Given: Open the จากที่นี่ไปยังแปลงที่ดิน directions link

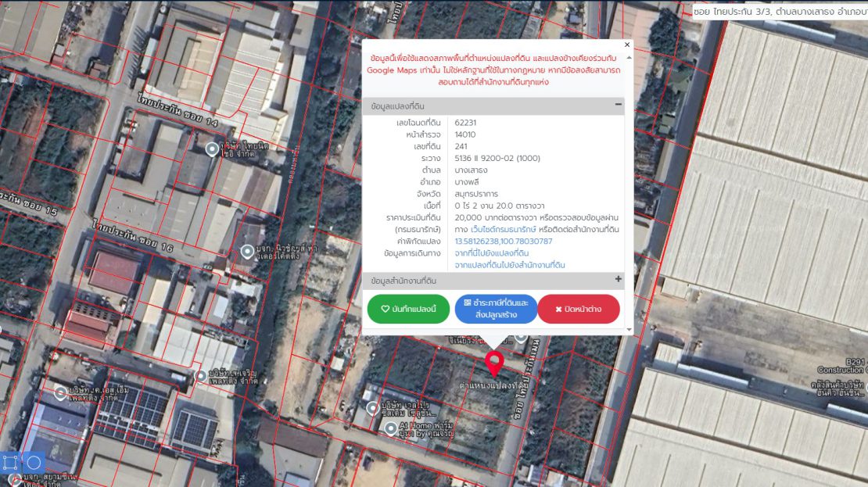Looking at the screenshot, I should 491,253.
